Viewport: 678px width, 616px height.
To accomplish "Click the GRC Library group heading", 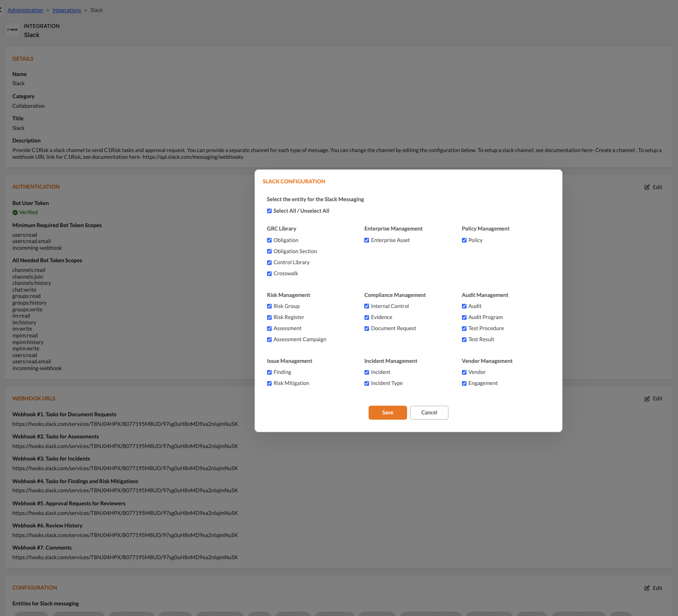I will click(281, 229).
